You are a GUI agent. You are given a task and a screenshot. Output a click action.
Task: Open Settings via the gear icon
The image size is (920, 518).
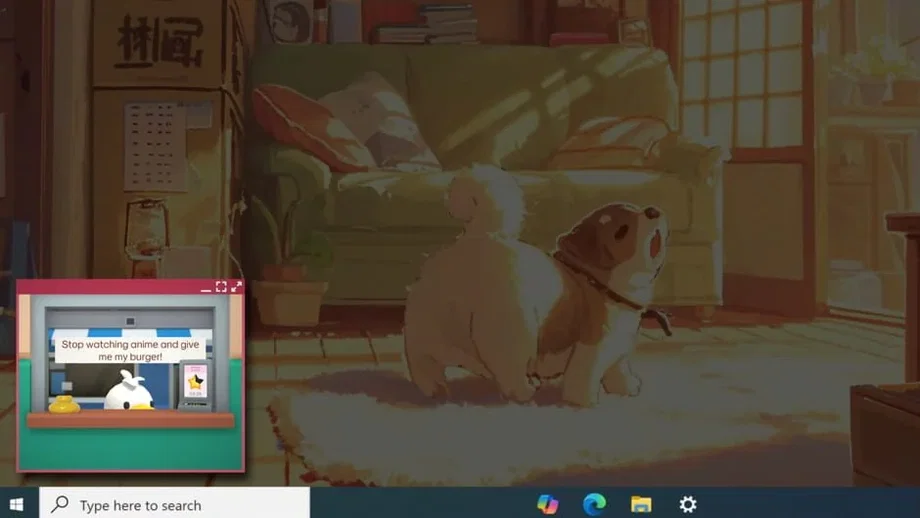click(x=688, y=504)
